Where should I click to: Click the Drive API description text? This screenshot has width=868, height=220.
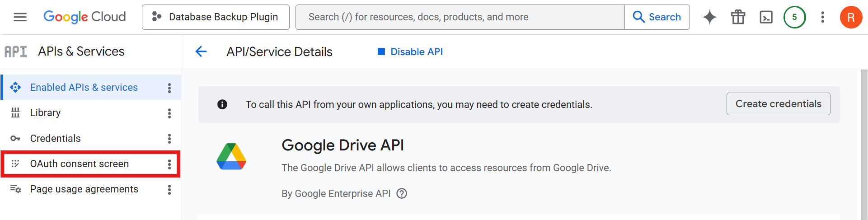pos(446,168)
